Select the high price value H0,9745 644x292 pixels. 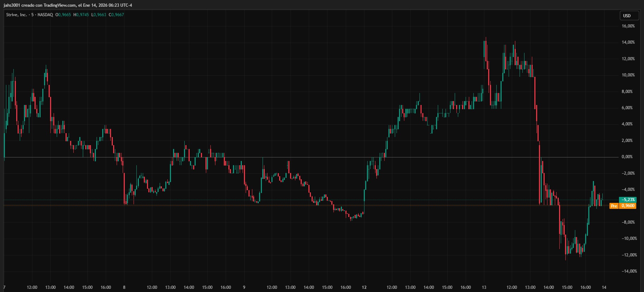81,15
